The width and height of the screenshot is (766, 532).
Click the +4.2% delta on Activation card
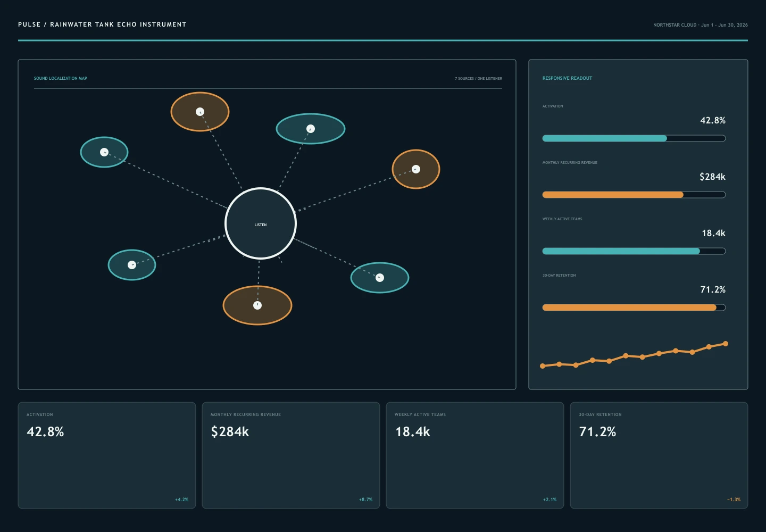pos(181,500)
